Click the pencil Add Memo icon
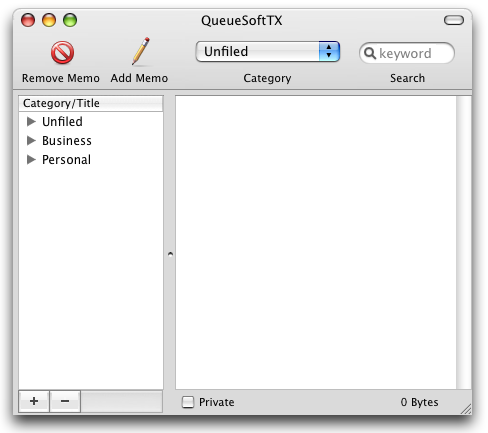Screen dimensions: 488x433 coord(141,51)
